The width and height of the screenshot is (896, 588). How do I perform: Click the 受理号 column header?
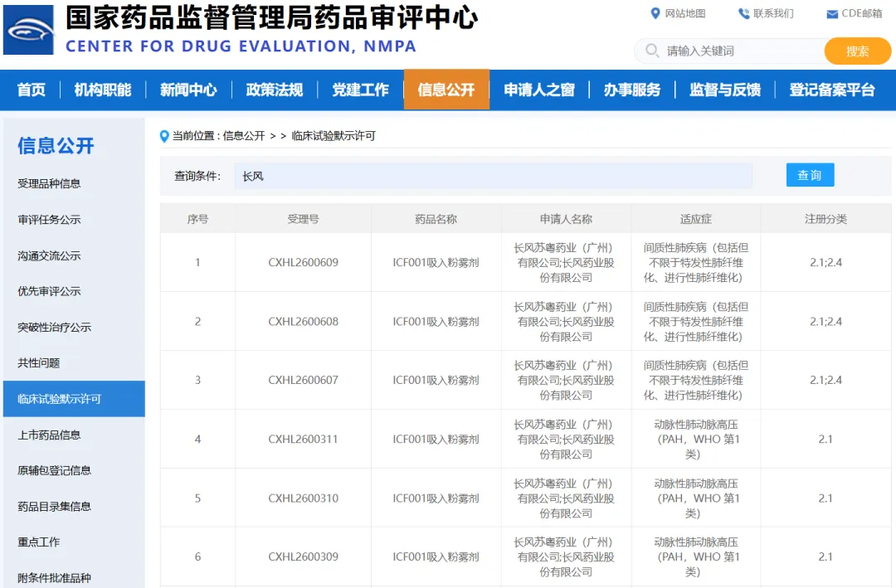[x=304, y=219]
